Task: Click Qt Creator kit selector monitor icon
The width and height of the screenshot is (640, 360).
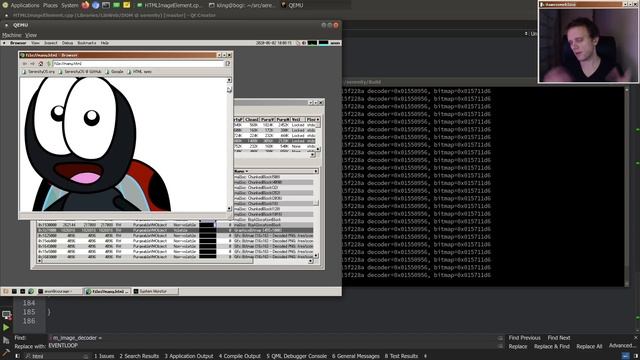Action: tap(6, 315)
